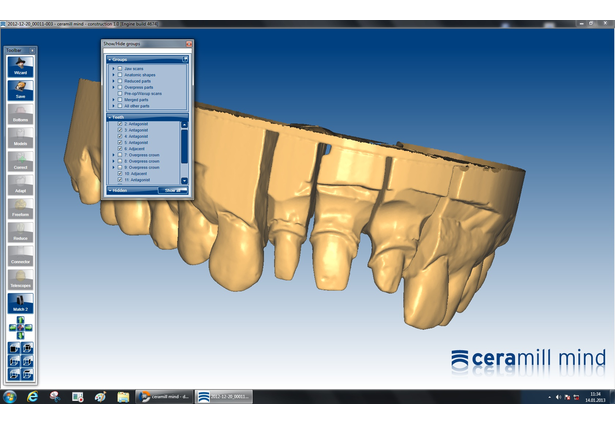
Task: Click the search field in Show/Hide groups
Action: (x=147, y=51)
